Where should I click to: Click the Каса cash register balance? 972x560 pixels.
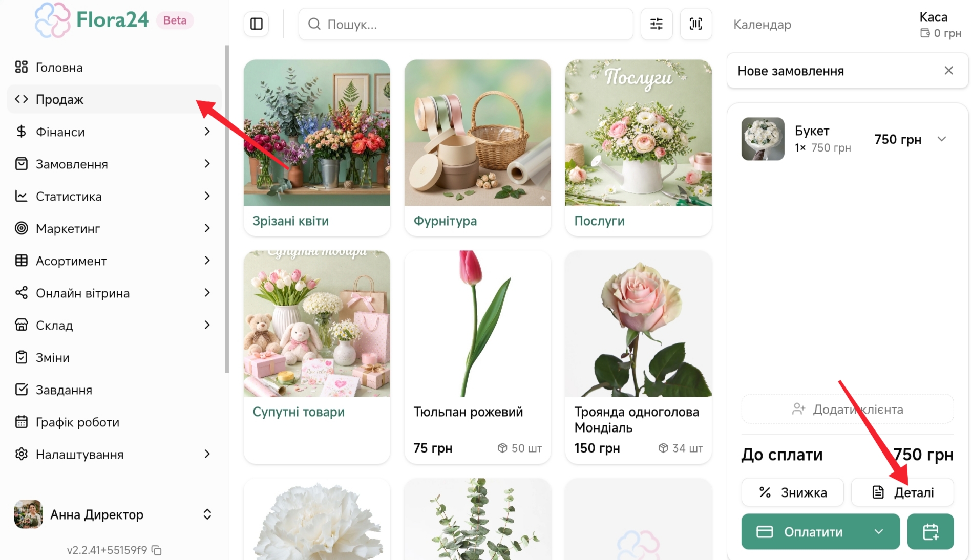(x=940, y=25)
